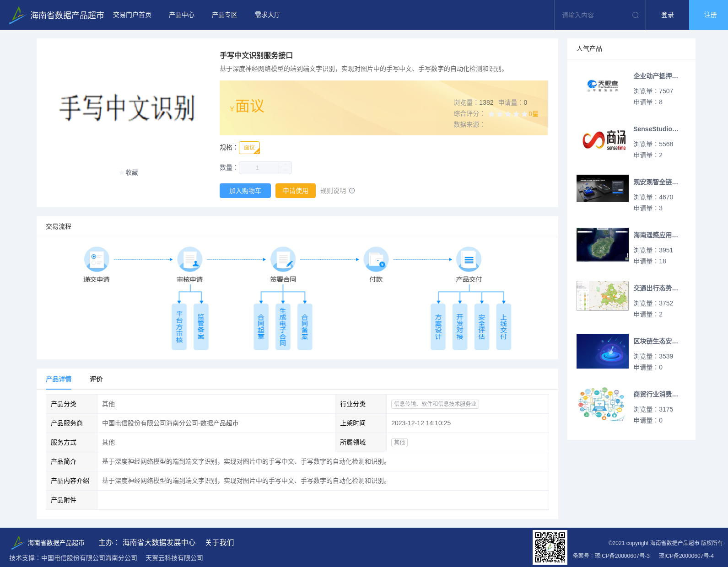Click the 合同起草 sub-step box
This screenshot has width=728, height=567.
261,326
